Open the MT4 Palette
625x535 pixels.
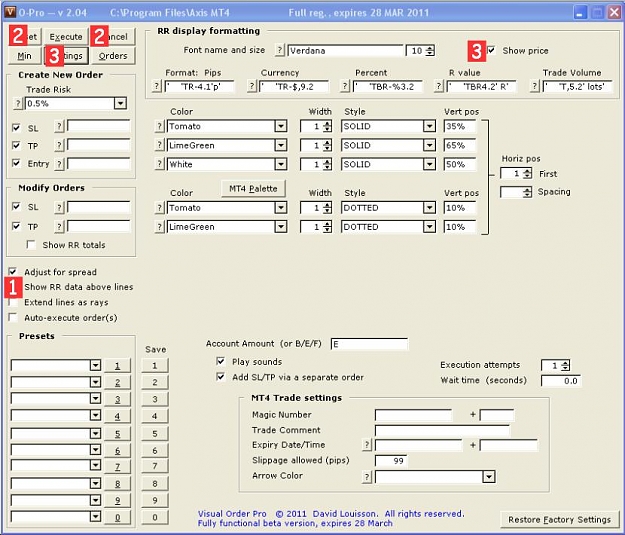click(x=253, y=189)
